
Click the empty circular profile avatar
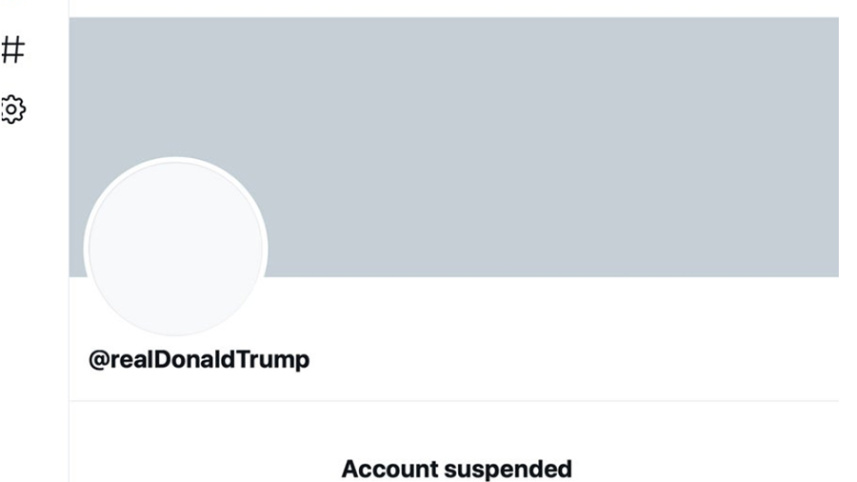(176, 248)
